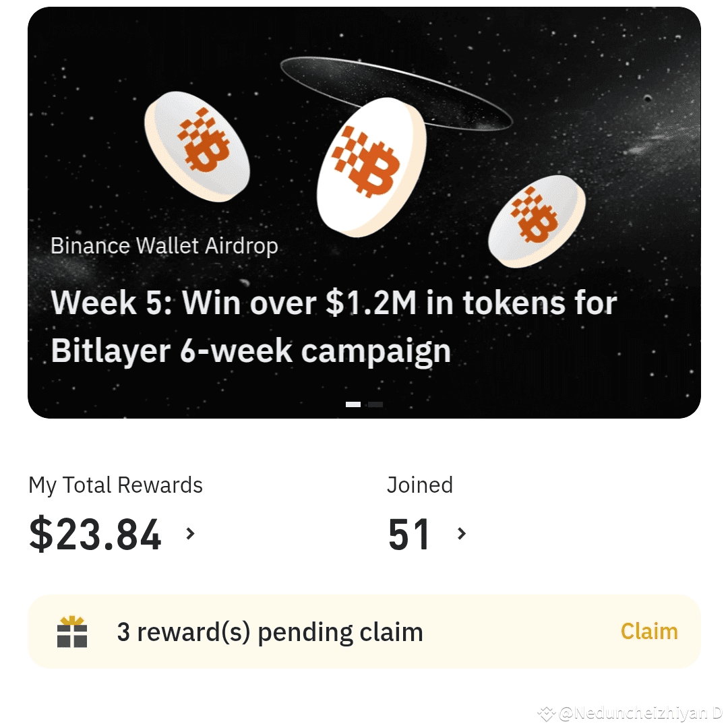Open Joined campaigns list using the arrow
The image size is (728, 728).
coord(461,533)
